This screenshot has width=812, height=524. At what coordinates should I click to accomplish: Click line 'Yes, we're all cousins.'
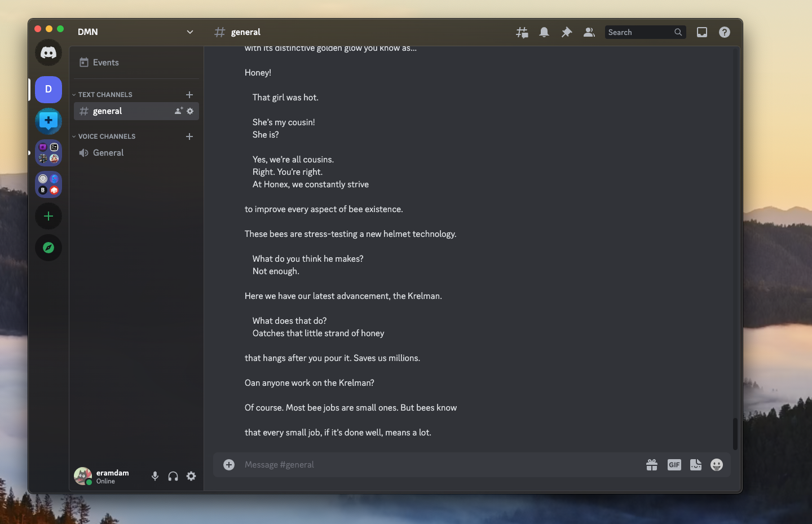point(293,160)
